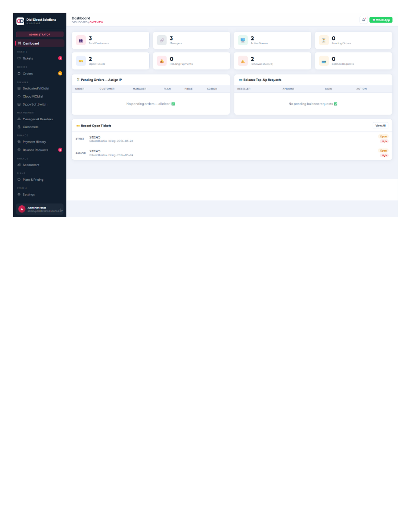The image size is (411, 532).
Task: Open Orders in the sidebar
Action: 40,73
